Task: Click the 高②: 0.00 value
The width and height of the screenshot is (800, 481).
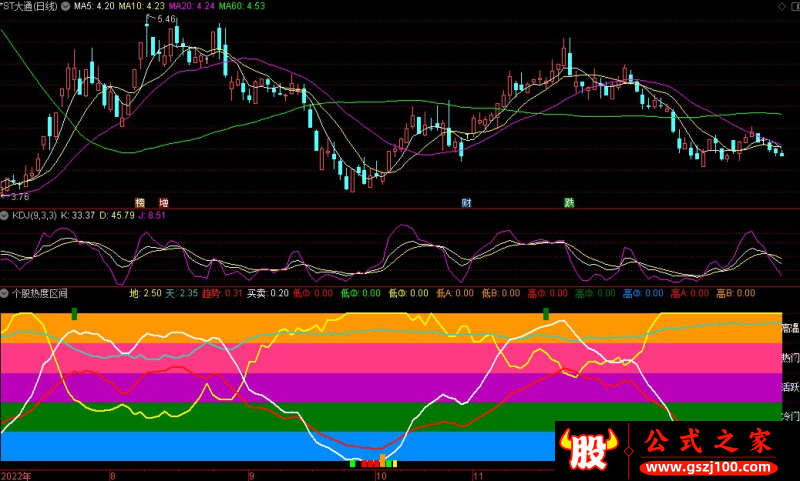Action: tap(595, 293)
